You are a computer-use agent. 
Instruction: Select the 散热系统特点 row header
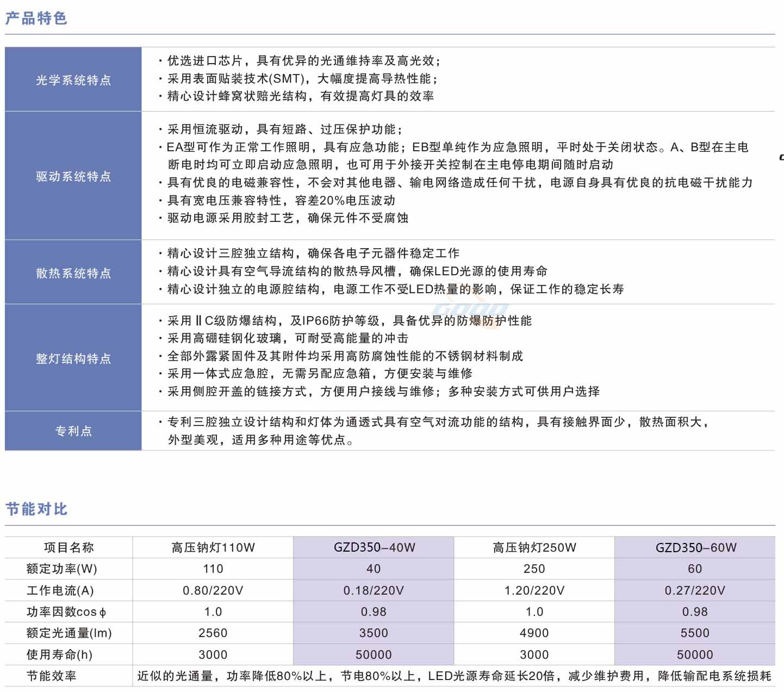pos(73,273)
